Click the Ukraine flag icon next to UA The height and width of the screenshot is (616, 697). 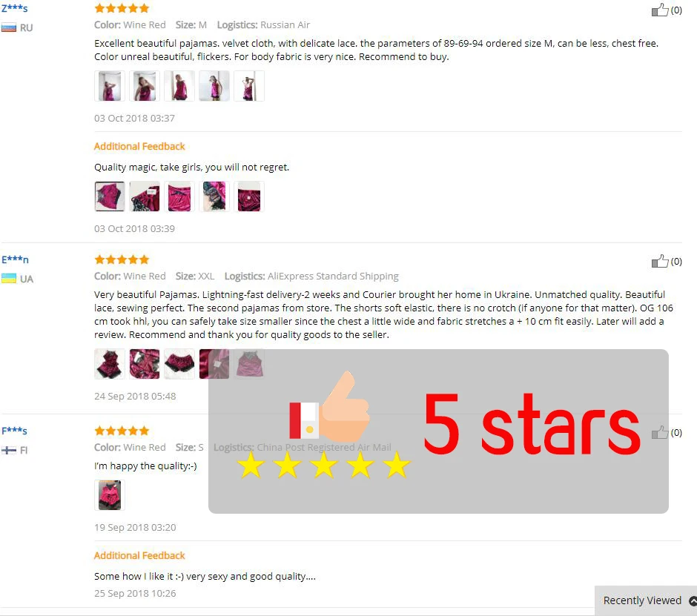click(9, 279)
